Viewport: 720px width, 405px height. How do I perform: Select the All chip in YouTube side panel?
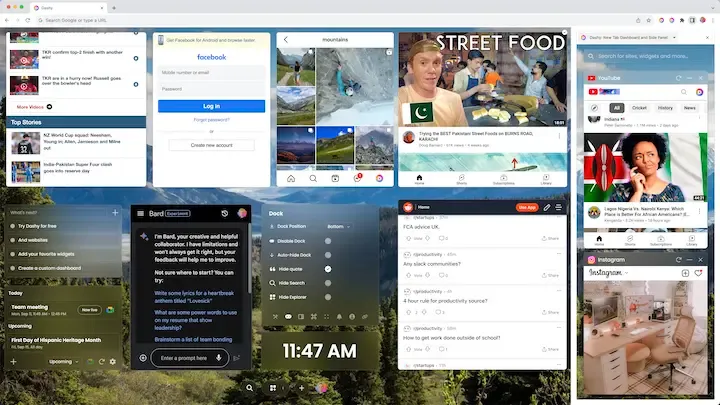(x=617, y=108)
